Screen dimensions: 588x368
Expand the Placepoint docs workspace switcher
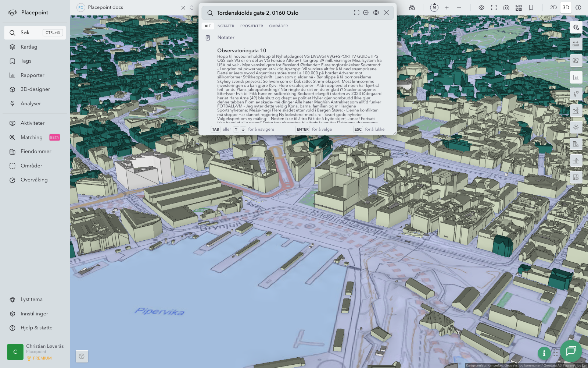click(191, 7)
